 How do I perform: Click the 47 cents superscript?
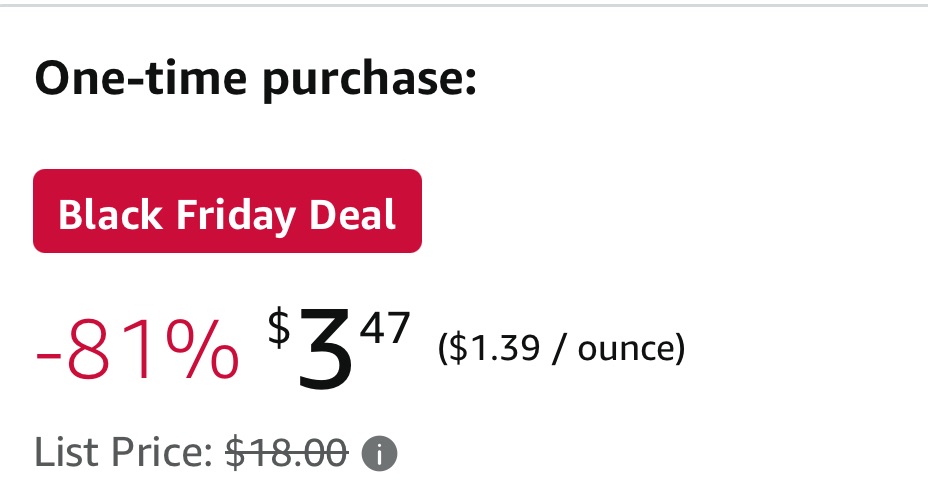385,328
